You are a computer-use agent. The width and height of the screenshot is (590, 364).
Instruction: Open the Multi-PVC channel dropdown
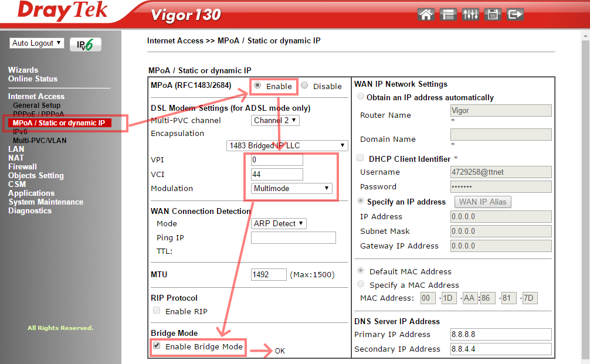(275, 120)
